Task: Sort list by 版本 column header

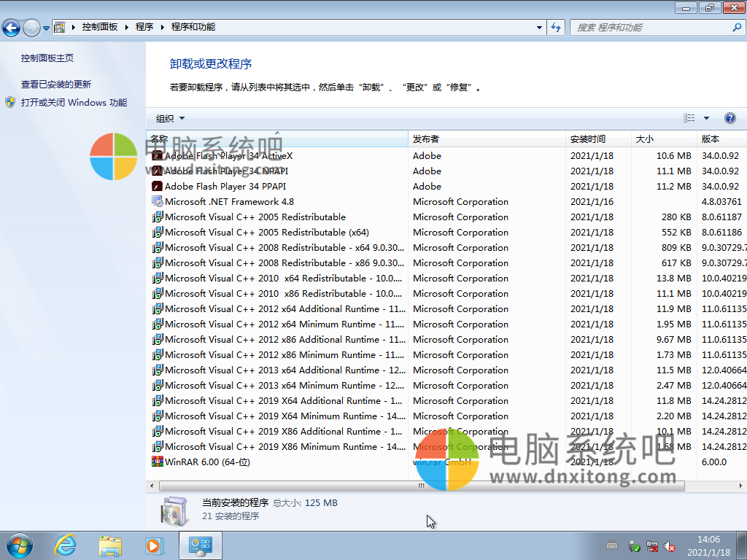Action: click(x=721, y=139)
